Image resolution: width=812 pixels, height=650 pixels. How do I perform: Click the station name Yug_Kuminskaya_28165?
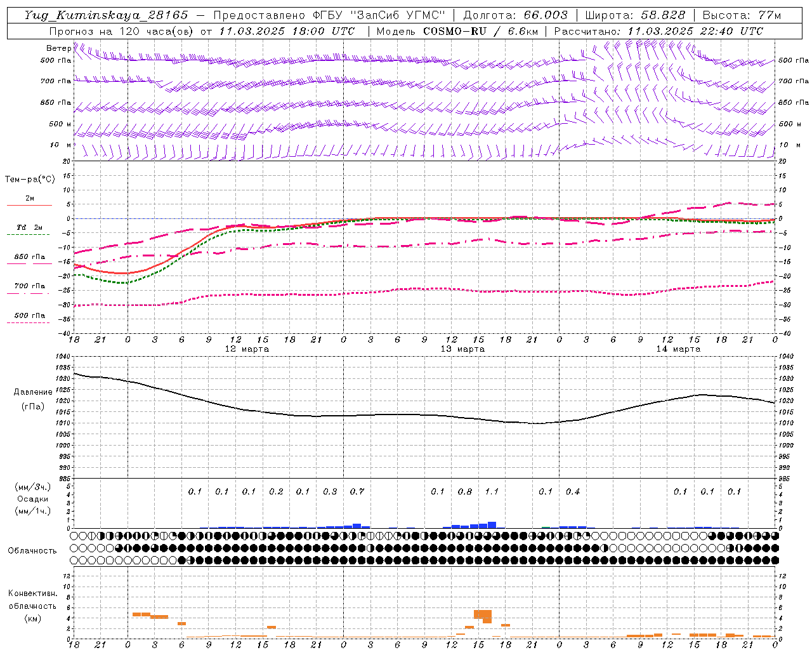(106, 15)
